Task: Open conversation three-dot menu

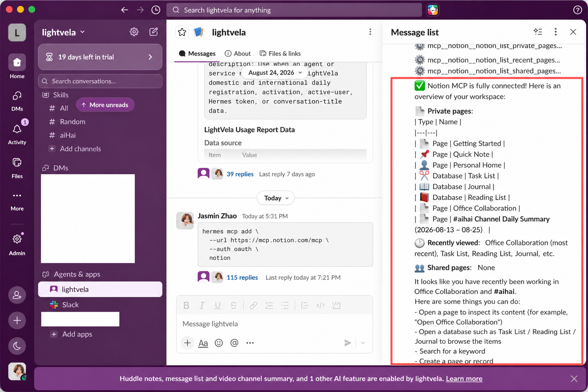Action: click(370, 32)
